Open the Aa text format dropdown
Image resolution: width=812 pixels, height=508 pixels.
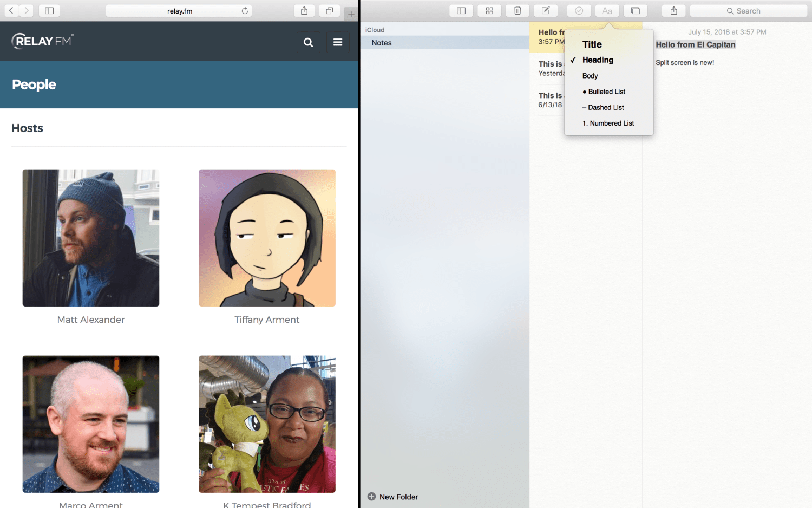pyautogui.click(x=607, y=11)
